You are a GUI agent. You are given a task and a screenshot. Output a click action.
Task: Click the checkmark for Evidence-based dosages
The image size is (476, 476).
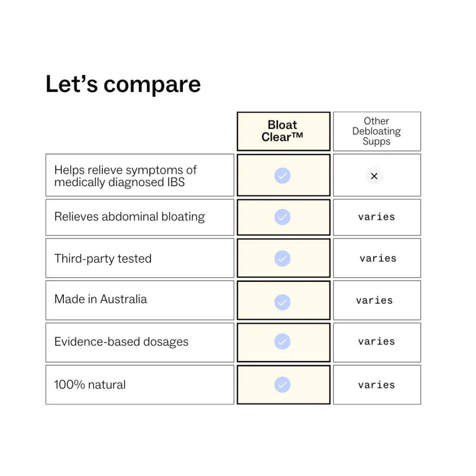point(282,341)
